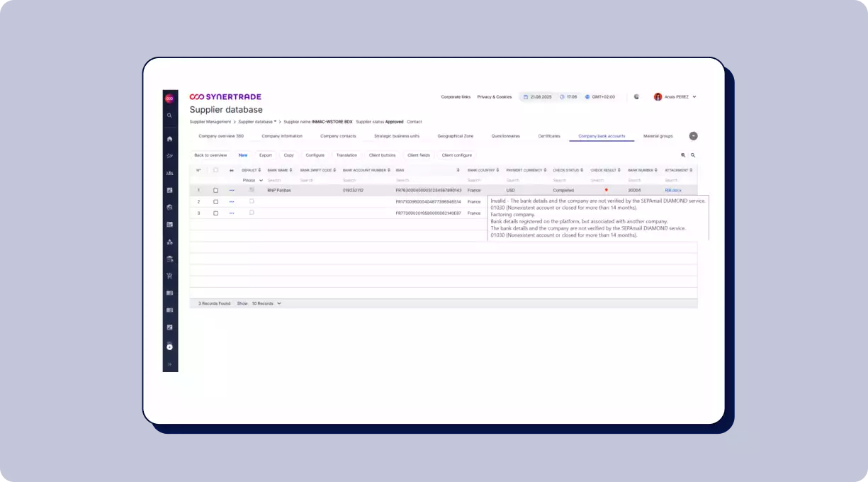Tick the checkbox for row 3
Viewport: 868px width, 482px height.
(x=216, y=213)
